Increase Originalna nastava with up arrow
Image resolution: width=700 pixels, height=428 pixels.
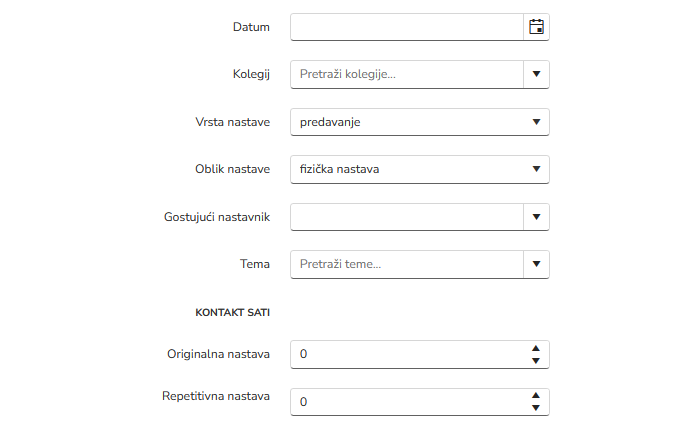coord(536,348)
